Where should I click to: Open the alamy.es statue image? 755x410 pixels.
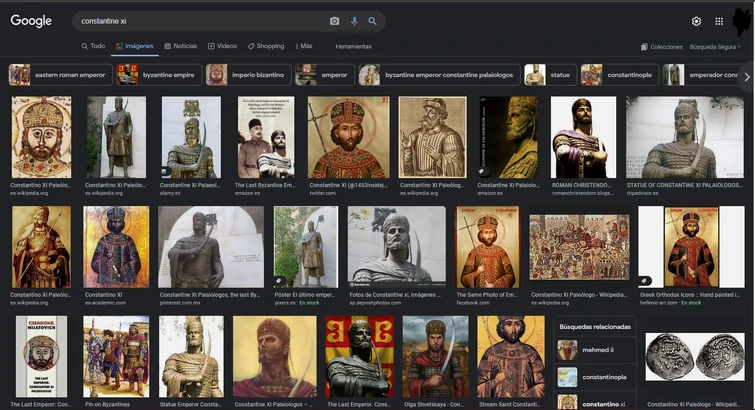pyautogui.click(x=191, y=137)
